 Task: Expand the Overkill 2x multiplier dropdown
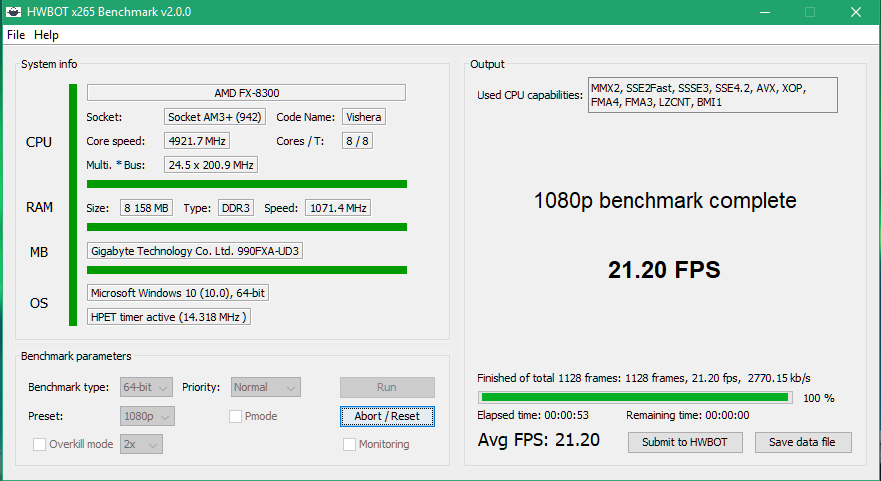[141, 444]
